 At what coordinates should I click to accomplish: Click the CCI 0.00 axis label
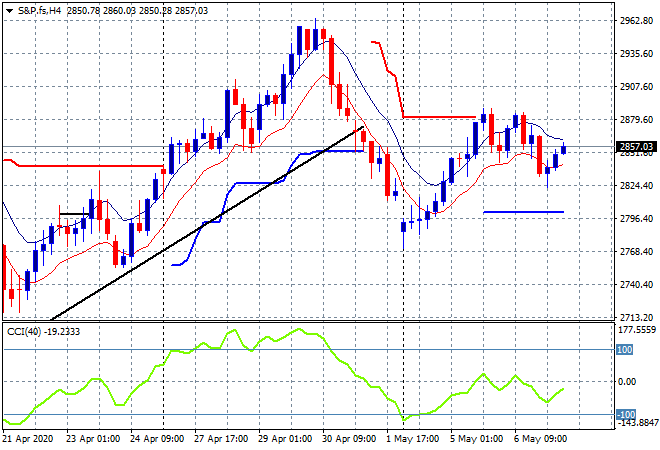pos(627,382)
